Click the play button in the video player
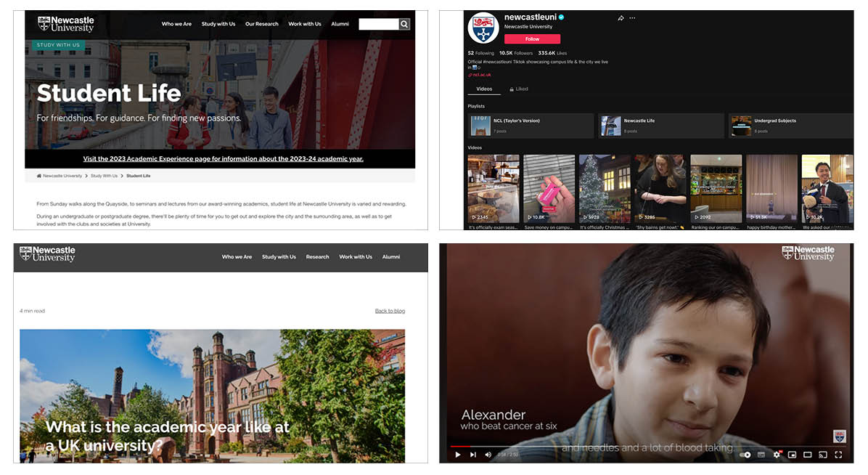Screen dimensions: 868x475 pos(458,455)
